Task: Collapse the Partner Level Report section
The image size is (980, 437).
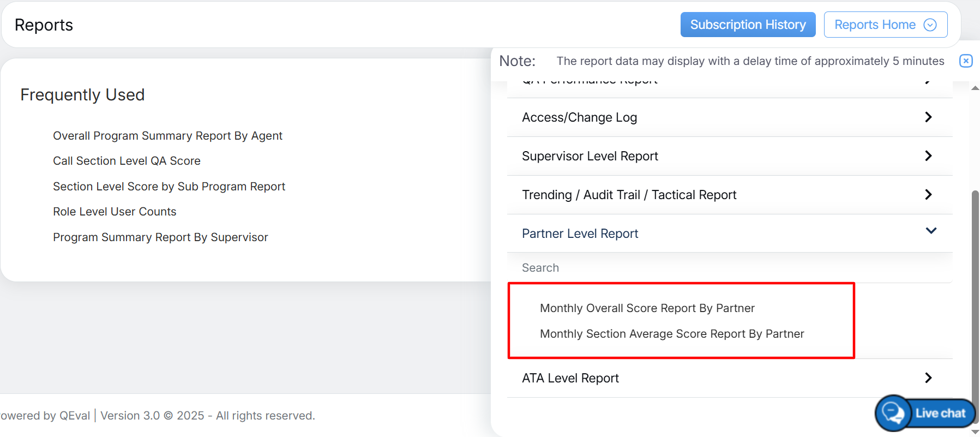Action: click(931, 231)
